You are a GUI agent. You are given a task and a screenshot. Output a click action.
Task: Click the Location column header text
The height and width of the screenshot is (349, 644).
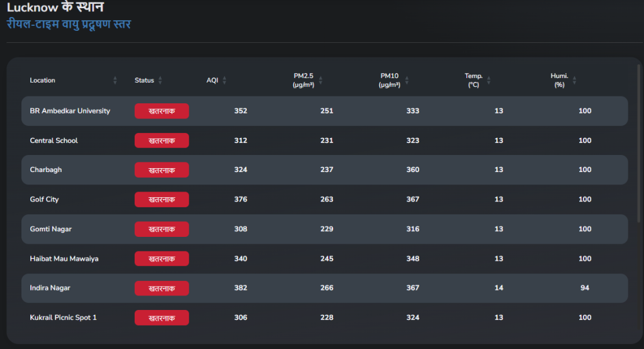click(42, 81)
